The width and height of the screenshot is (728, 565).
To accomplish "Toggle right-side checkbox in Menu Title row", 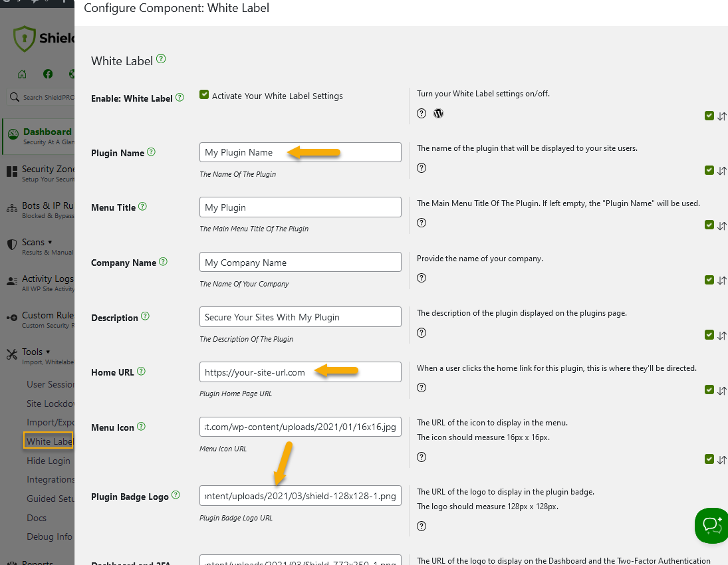I will 709,225.
